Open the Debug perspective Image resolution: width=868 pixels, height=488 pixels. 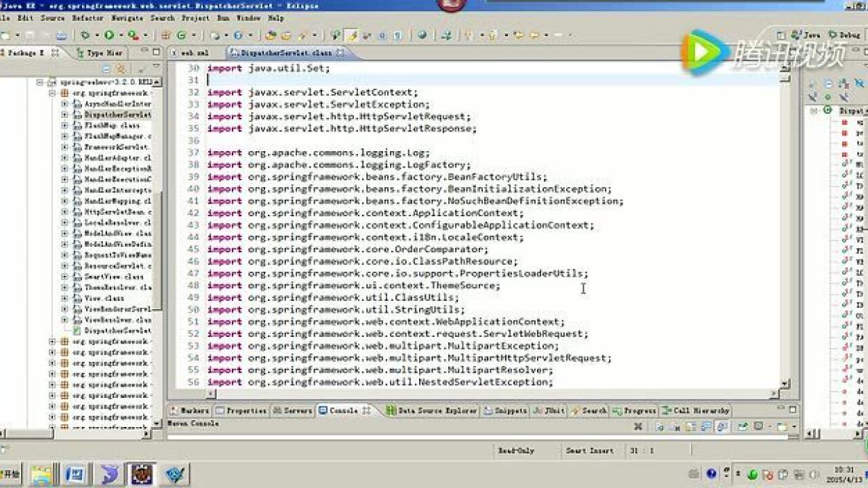click(845, 35)
